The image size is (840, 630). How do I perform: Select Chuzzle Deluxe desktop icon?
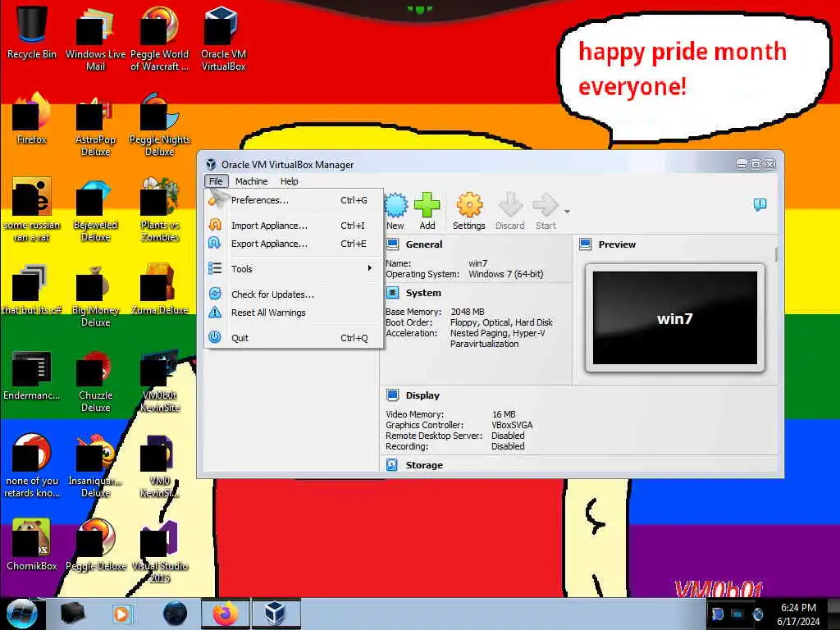click(95, 382)
